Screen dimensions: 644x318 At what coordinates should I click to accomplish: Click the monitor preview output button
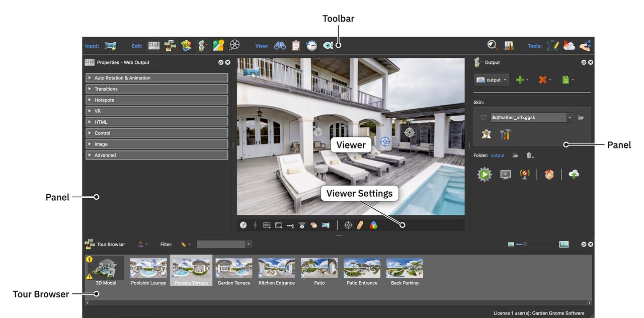tap(506, 175)
